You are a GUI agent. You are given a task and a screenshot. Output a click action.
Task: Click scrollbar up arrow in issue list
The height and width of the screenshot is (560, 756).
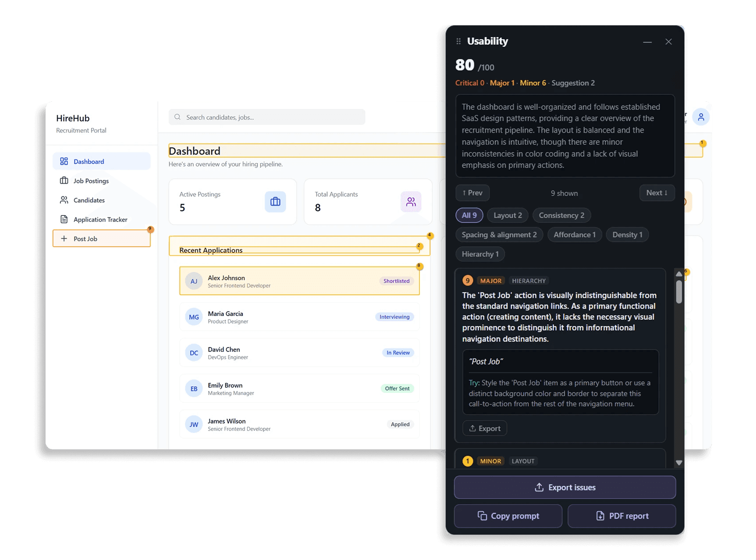pos(679,274)
